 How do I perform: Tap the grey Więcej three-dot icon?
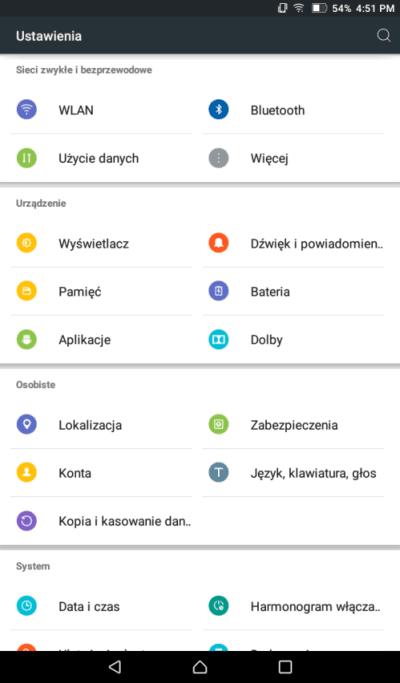click(219, 158)
